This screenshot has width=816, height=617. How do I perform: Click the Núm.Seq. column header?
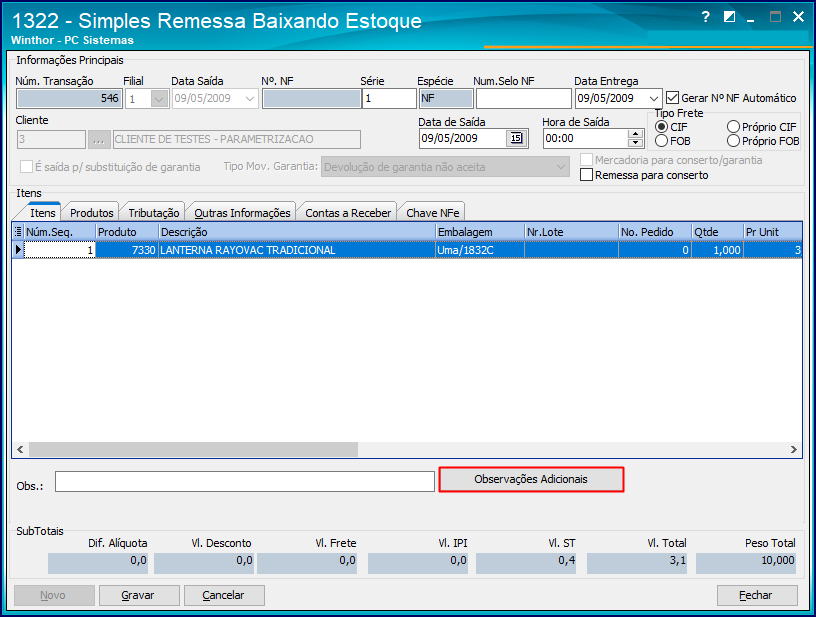(x=60, y=232)
